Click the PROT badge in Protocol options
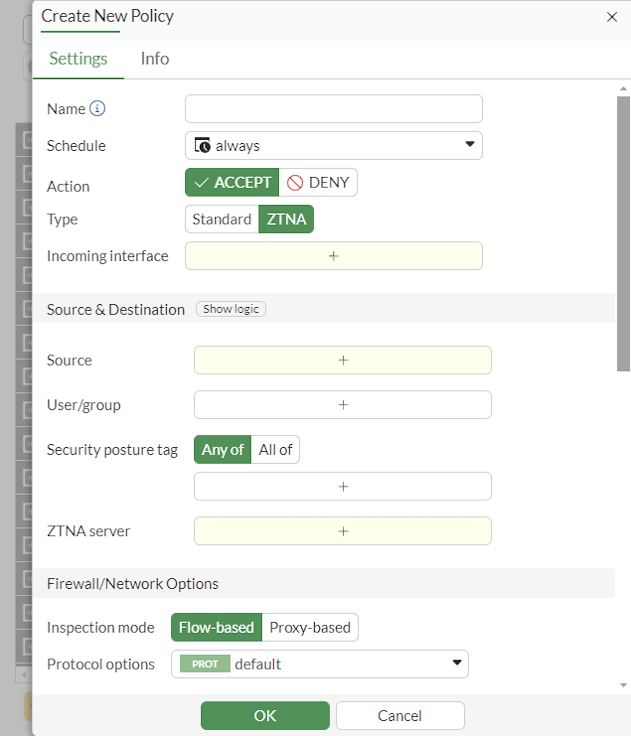This screenshot has width=631, height=736. tap(205, 664)
